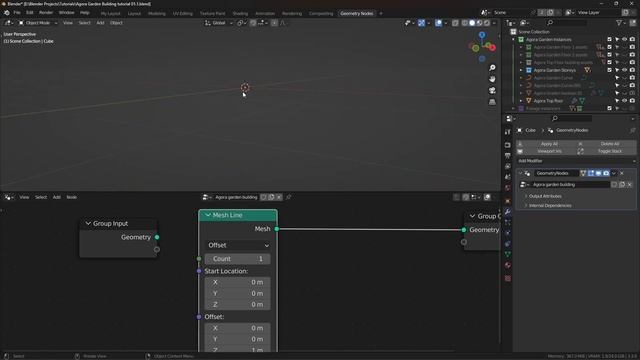Toggle the show gizmo button in viewport header

(421, 23)
